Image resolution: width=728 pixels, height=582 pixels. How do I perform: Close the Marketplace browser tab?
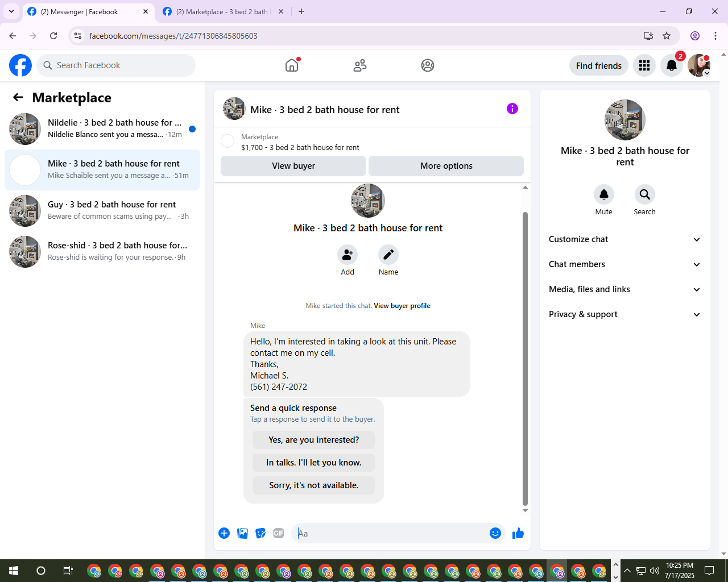[281, 11]
